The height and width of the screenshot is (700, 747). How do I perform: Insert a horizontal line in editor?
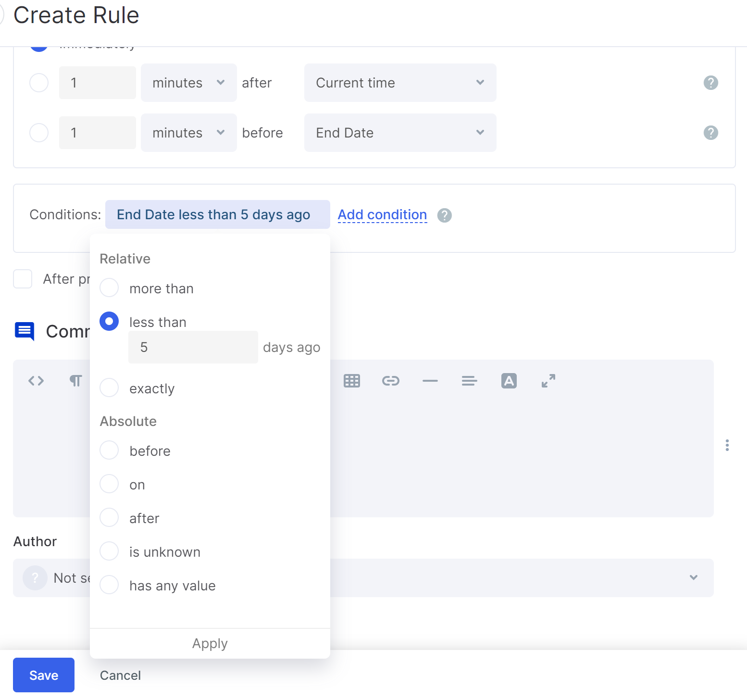430,381
